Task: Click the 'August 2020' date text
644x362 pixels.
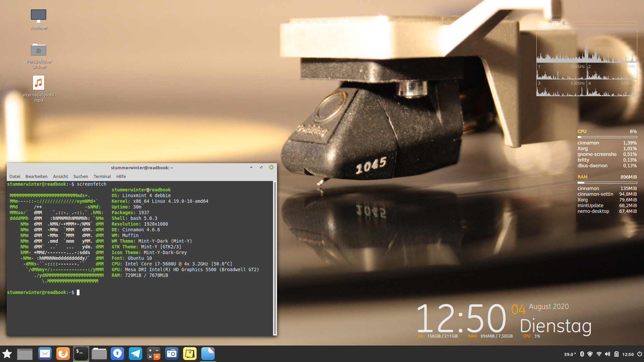Action: (549, 307)
